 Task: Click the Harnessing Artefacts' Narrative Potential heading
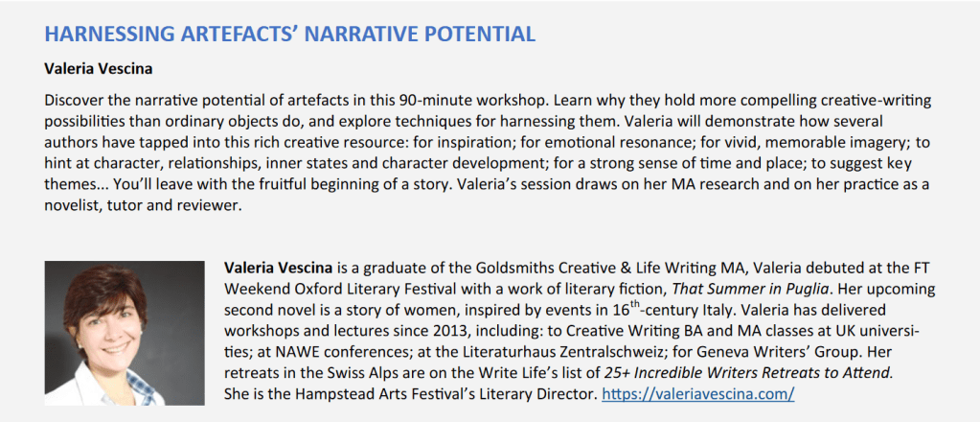point(289,35)
